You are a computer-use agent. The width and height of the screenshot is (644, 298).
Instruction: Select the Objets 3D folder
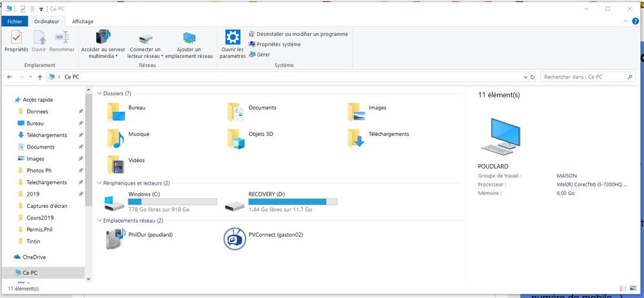click(237, 137)
